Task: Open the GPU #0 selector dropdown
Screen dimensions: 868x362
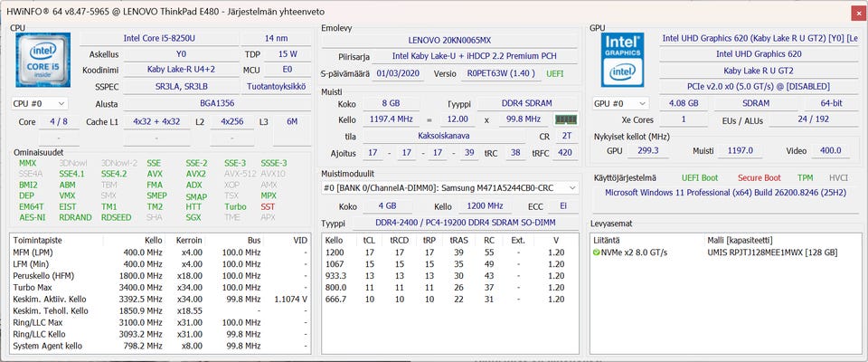Action: tap(620, 104)
